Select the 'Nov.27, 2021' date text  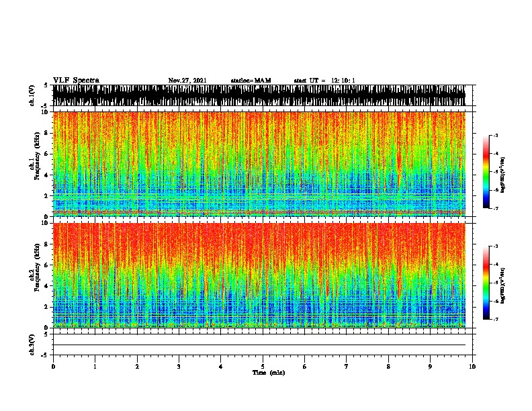point(187,81)
